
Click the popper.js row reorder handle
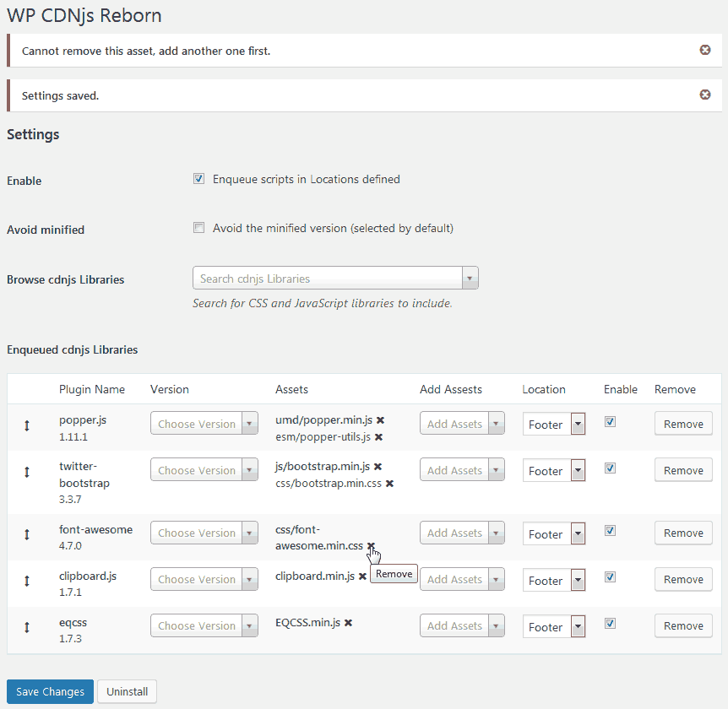pyautogui.click(x=27, y=426)
